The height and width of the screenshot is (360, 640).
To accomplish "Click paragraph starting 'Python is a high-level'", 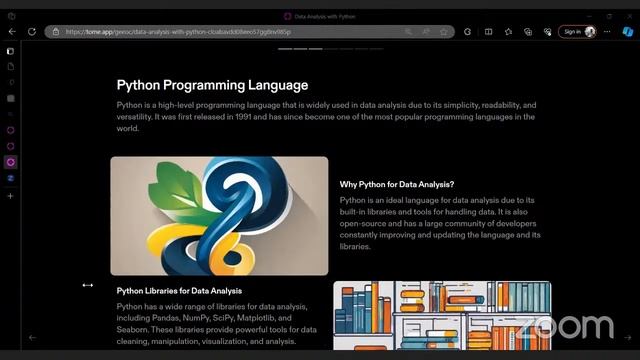I will [326, 117].
